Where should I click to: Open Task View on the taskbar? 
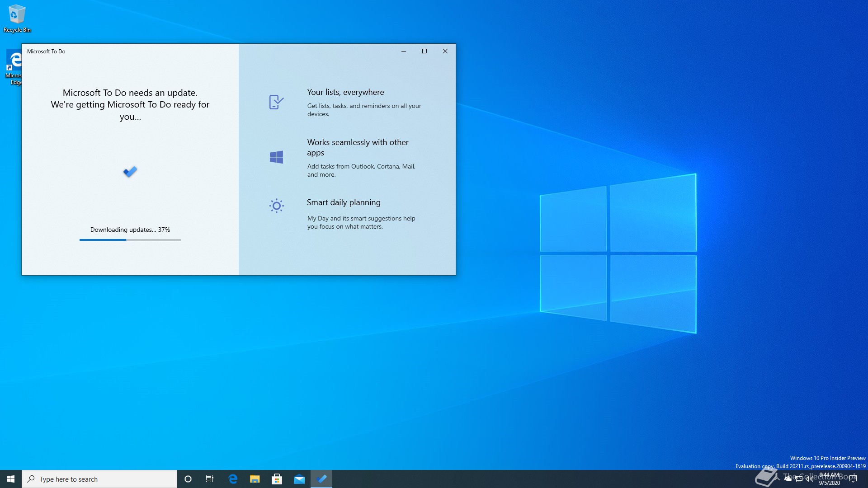(x=210, y=479)
